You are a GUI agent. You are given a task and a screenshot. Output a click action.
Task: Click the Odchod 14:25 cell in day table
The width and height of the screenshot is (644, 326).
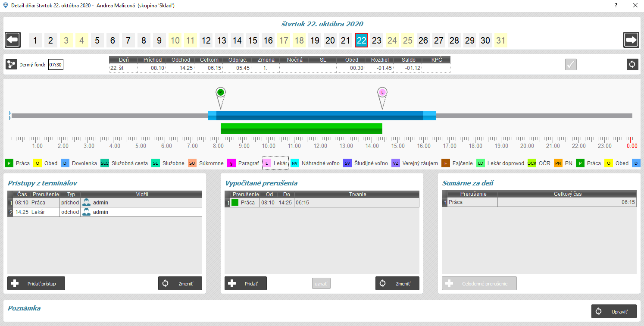click(180, 68)
